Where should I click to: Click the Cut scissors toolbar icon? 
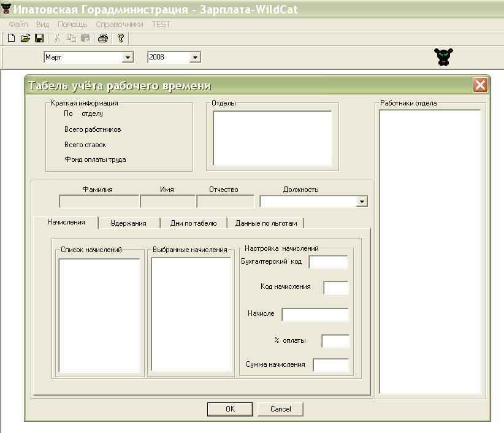coord(57,38)
